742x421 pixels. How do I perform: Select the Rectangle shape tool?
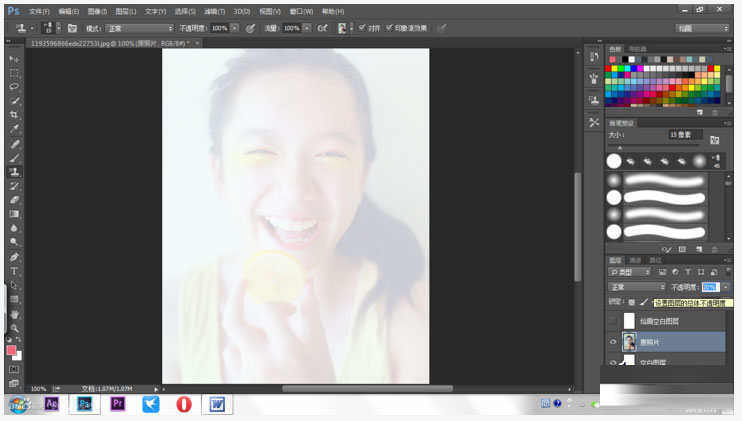(x=14, y=299)
